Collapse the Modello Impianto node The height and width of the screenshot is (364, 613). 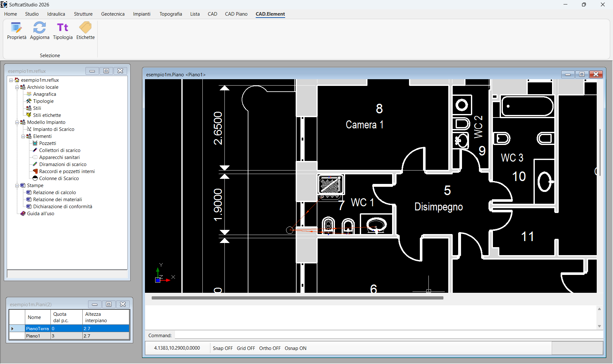(17, 122)
